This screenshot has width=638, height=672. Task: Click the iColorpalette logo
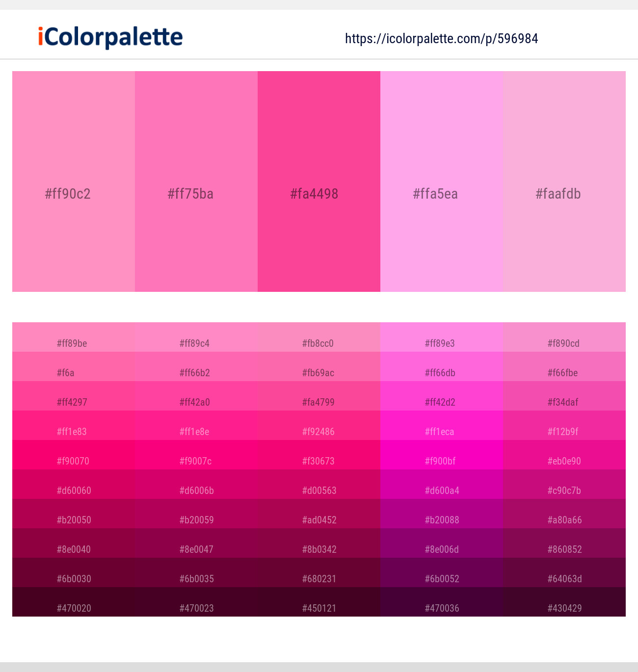110,37
